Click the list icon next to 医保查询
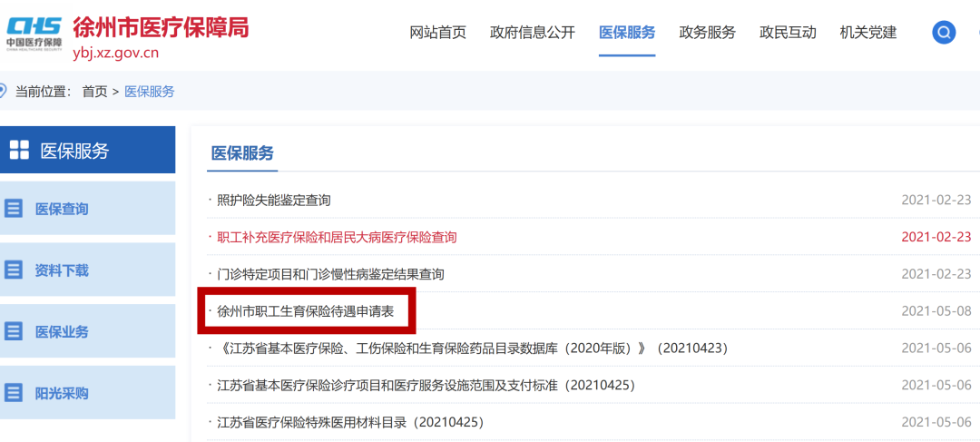This screenshot has height=442, width=980. 14,209
